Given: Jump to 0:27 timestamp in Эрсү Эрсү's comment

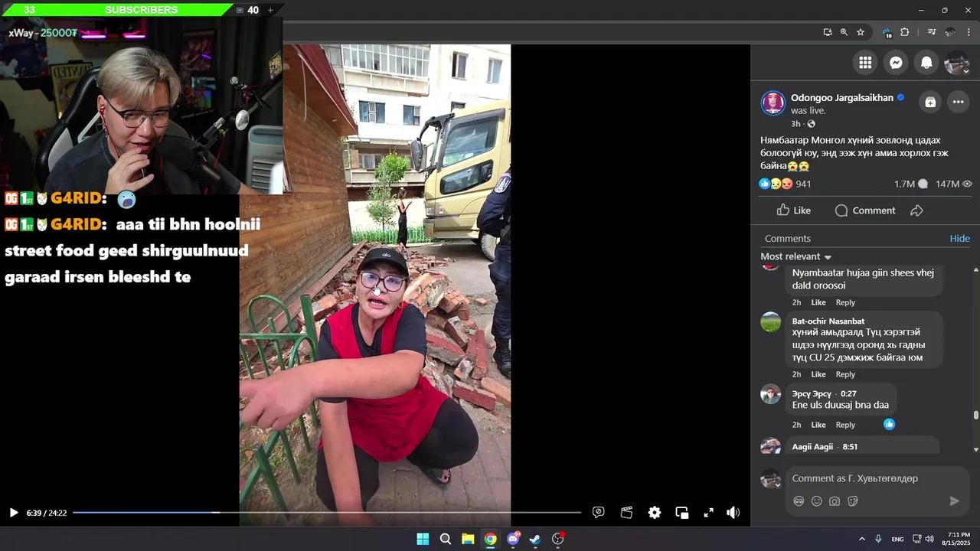Looking at the screenshot, I should pyautogui.click(x=848, y=394).
